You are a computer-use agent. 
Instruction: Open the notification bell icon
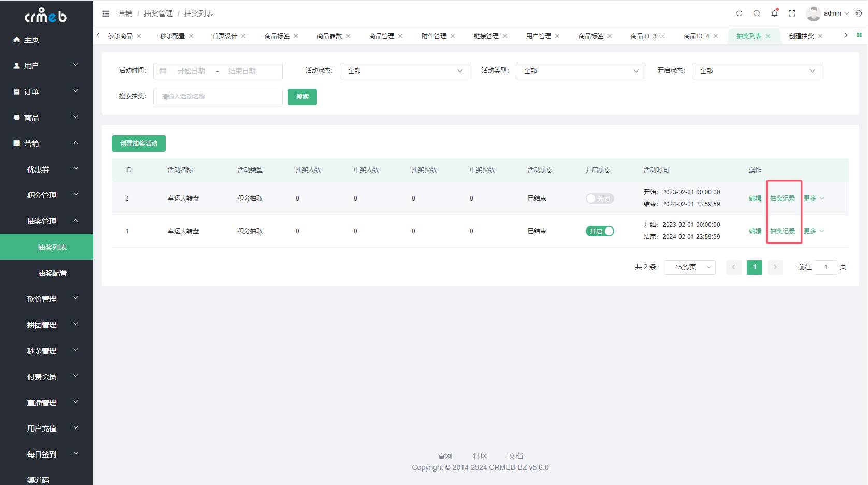774,13
